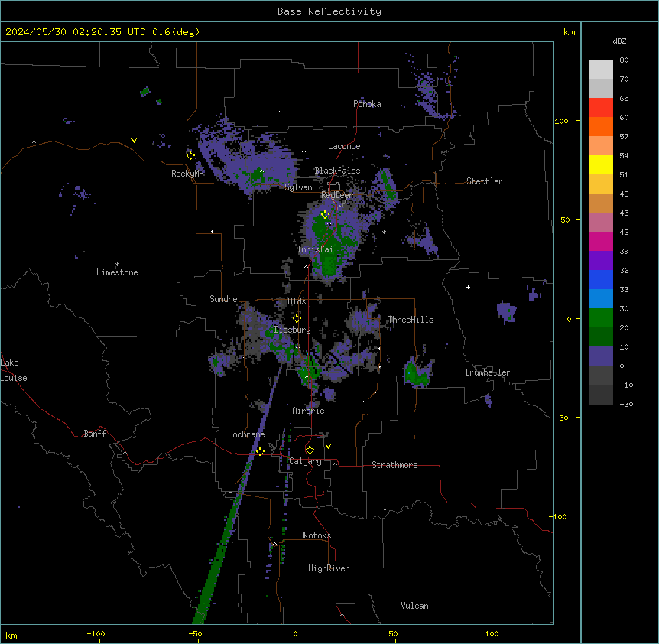This screenshot has width=659, height=644.
Task: Click the white asterisk marker east of Innisfail
Action: (x=384, y=232)
